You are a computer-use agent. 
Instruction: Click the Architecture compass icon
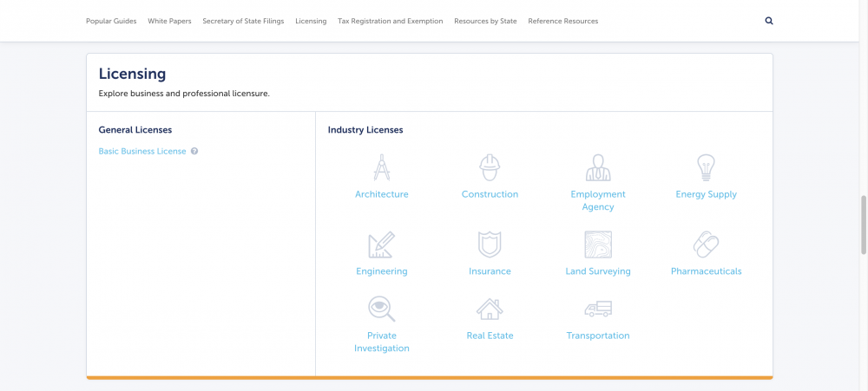[x=381, y=167]
